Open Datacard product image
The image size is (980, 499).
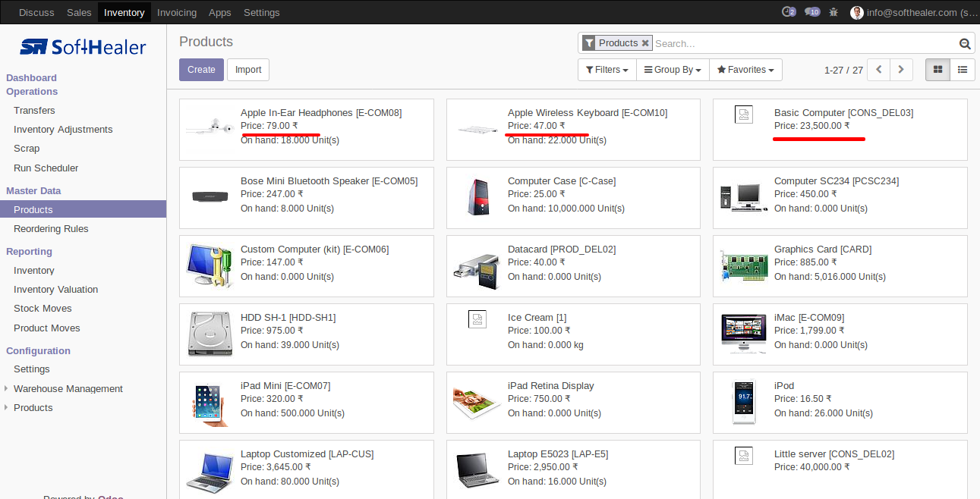point(477,271)
